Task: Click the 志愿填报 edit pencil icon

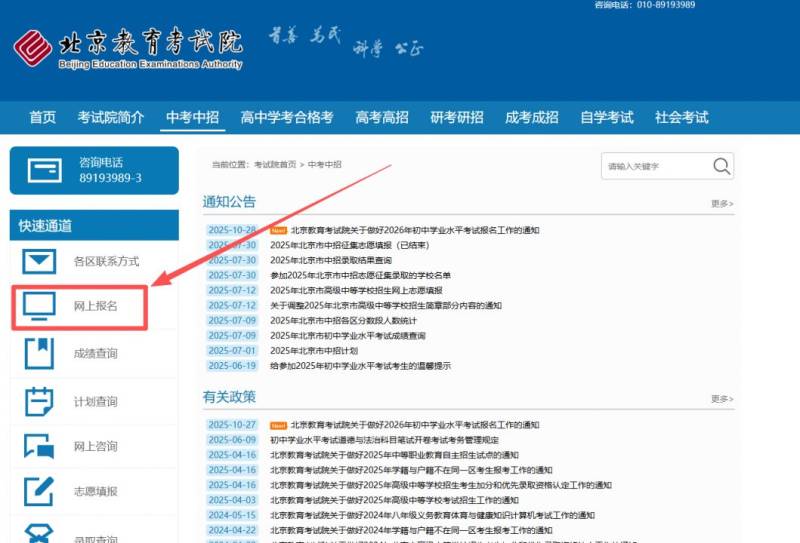Action: point(39,491)
